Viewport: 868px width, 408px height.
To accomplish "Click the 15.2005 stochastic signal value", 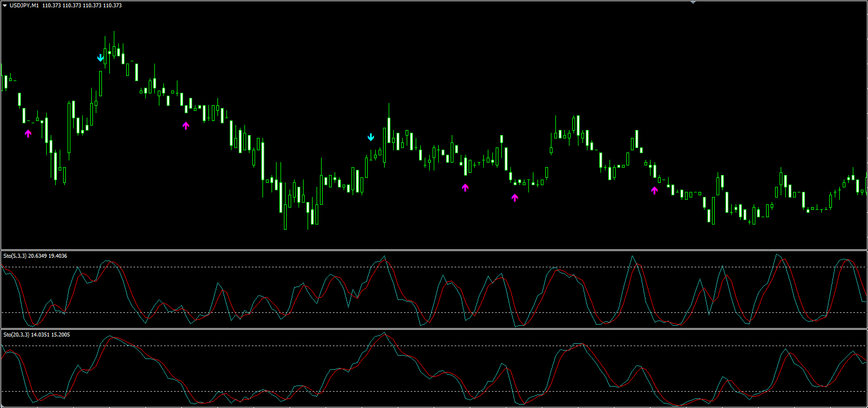I will 61,335.
